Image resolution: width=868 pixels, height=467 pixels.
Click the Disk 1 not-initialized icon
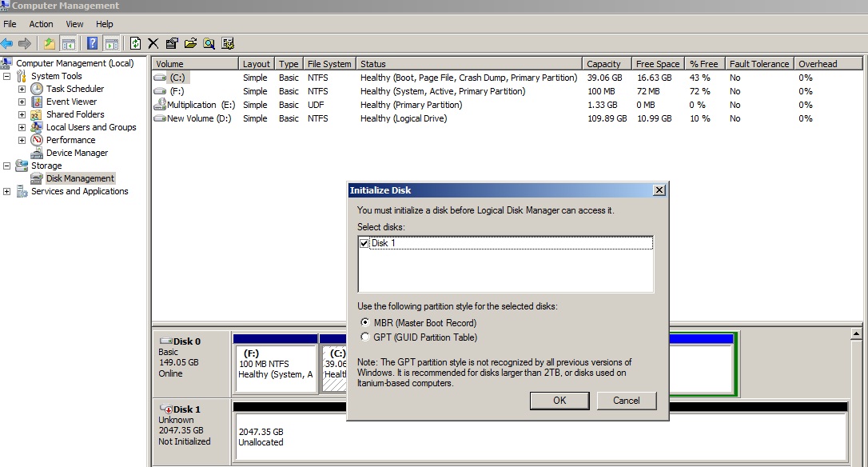point(165,409)
